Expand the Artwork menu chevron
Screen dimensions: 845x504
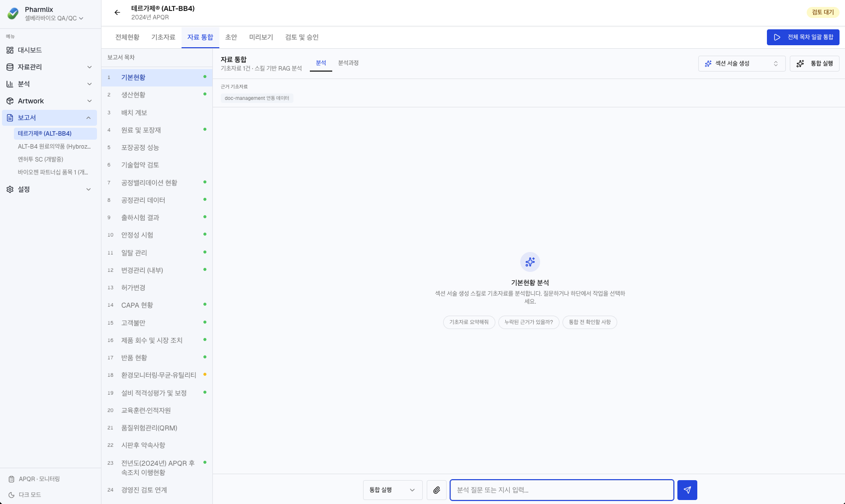point(90,101)
